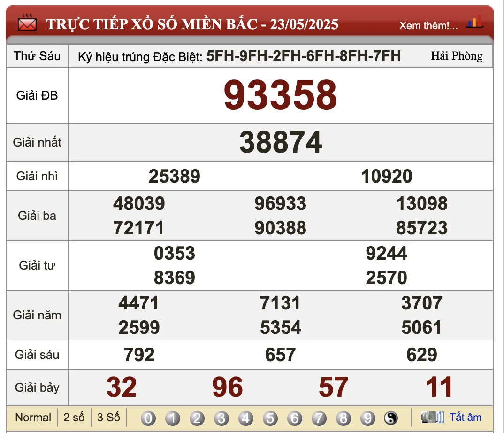Select the digit 9 filter icon

click(367, 417)
